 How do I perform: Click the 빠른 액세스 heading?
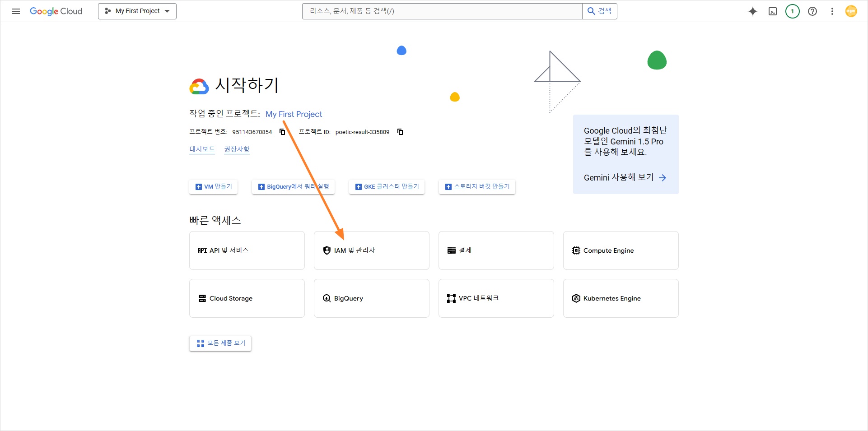point(215,220)
